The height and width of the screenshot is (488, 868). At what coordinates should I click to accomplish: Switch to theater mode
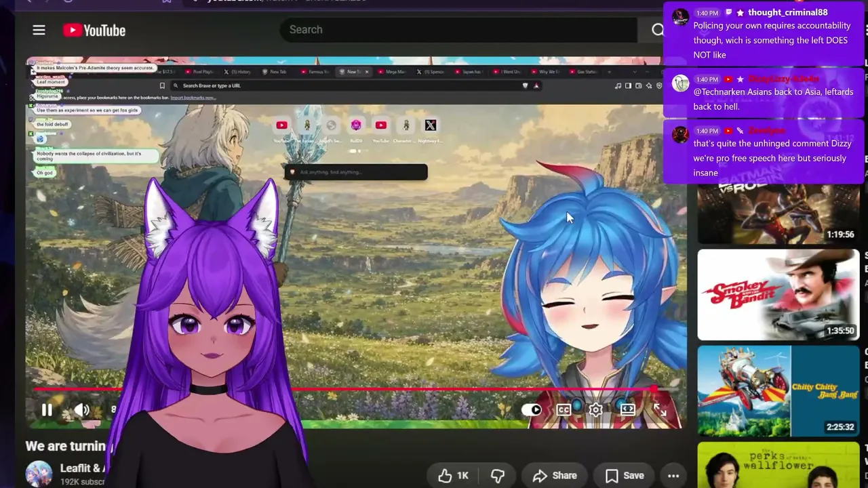(x=627, y=409)
